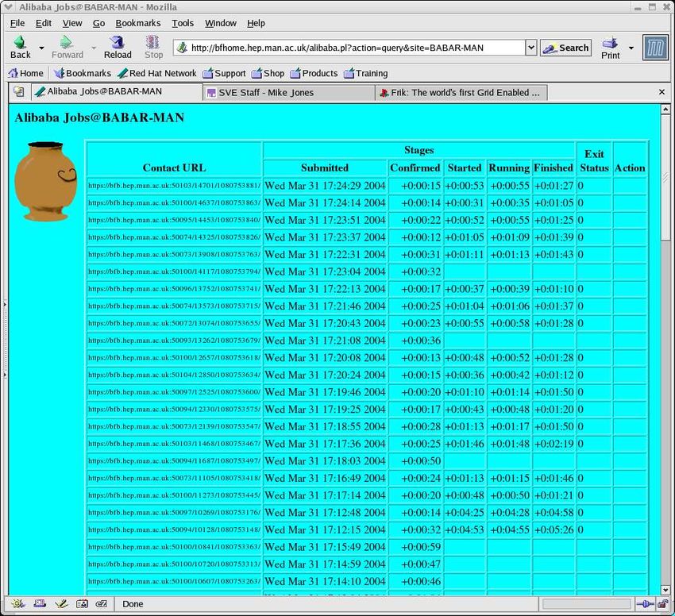Image resolution: width=675 pixels, height=616 pixels.
Task: Open the Training bookmark folder
Action: (x=366, y=73)
